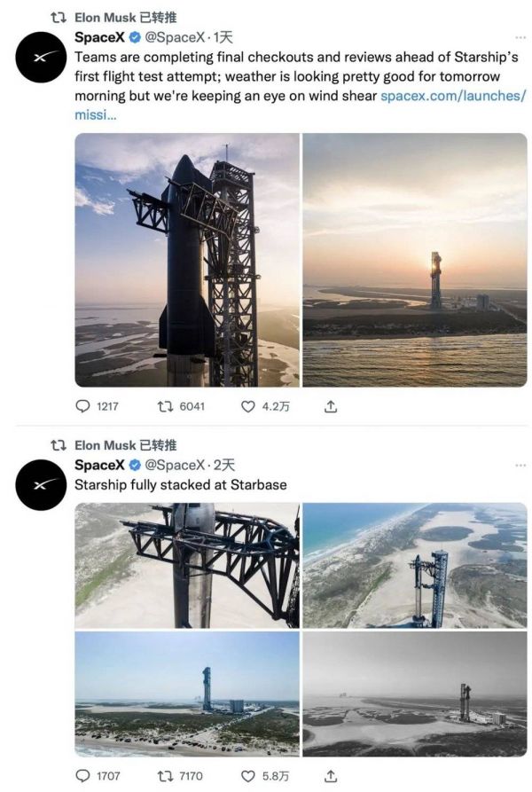Like the Starship fully stacked tweet

click(248, 776)
